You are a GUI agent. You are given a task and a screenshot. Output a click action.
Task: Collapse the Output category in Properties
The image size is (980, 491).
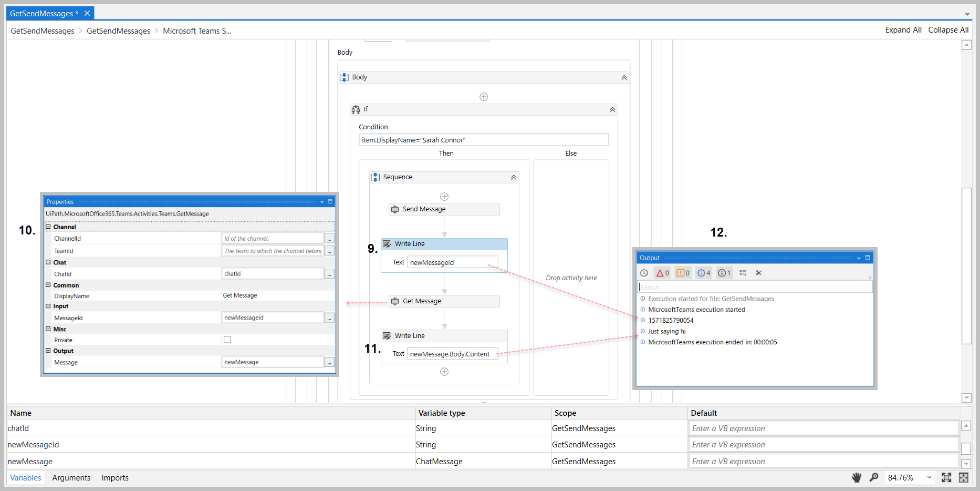(x=48, y=350)
